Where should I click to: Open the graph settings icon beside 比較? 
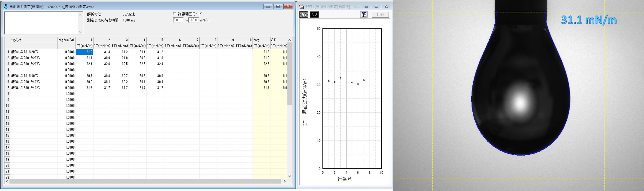(364, 15)
